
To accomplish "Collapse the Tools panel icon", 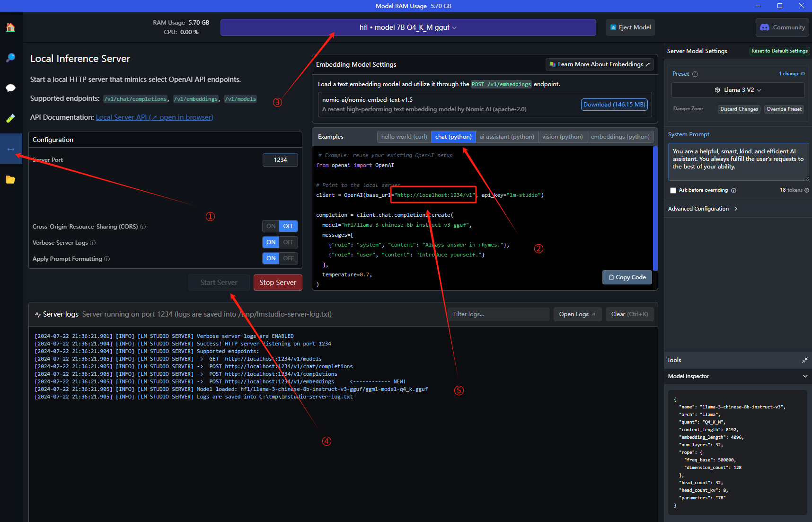I will click(804, 360).
